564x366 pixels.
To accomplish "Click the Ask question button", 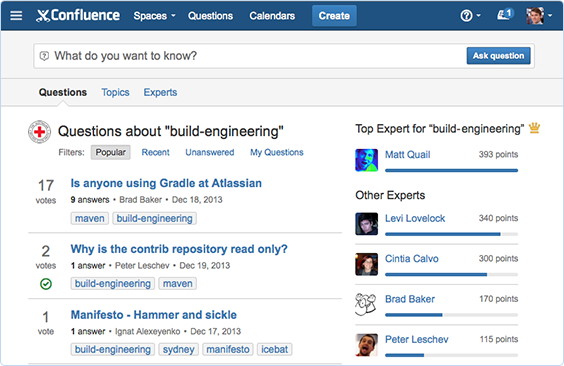I will [x=498, y=56].
